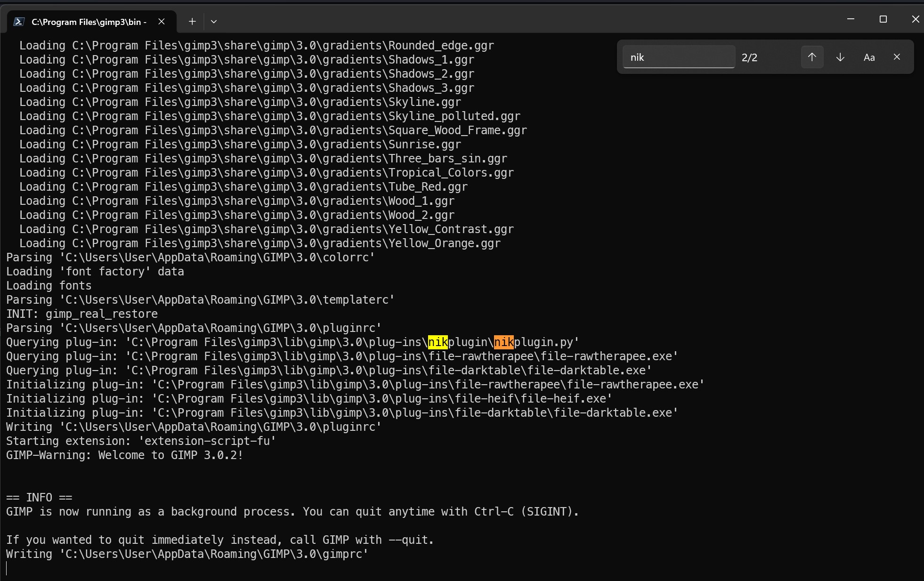Click the Welcome to GIMP 3.0.2 line
The width and height of the screenshot is (924, 581).
pyautogui.click(x=124, y=455)
